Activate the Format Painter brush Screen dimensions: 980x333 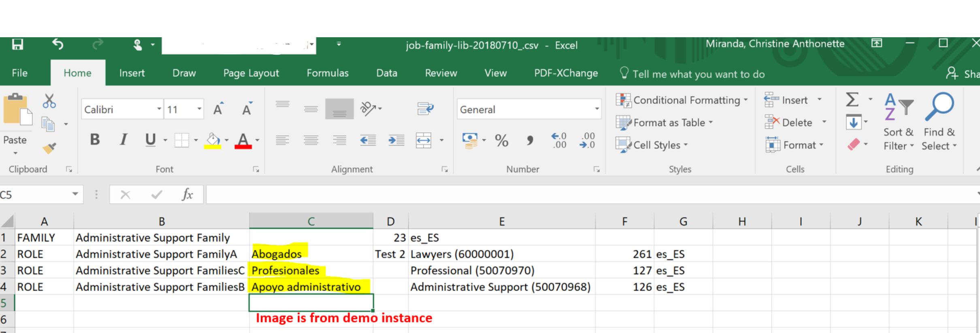click(49, 148)
